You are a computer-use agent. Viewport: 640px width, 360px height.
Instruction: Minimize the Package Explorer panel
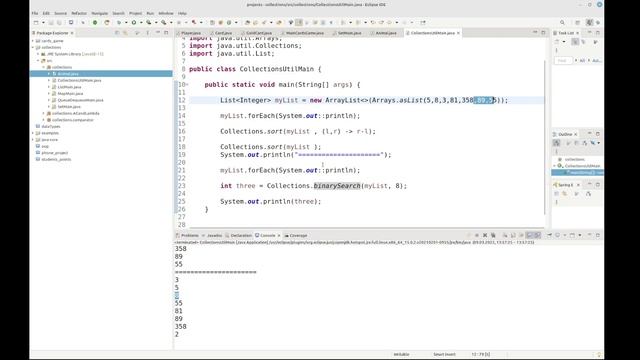tap(158, 33)
